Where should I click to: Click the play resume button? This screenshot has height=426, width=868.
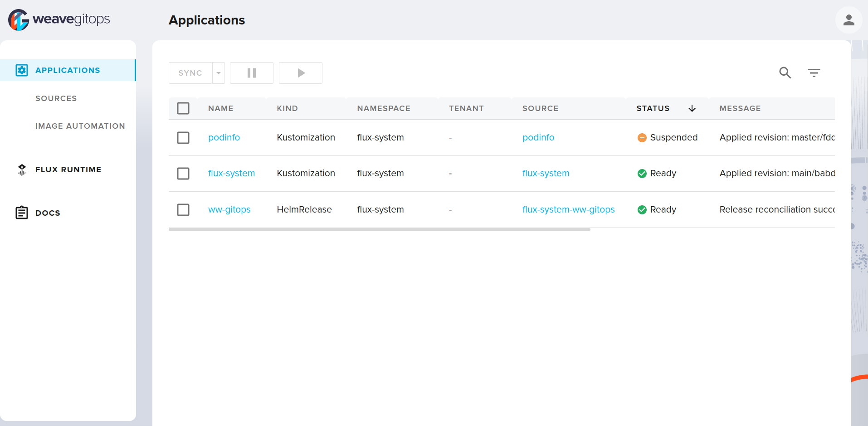[301, 73]
